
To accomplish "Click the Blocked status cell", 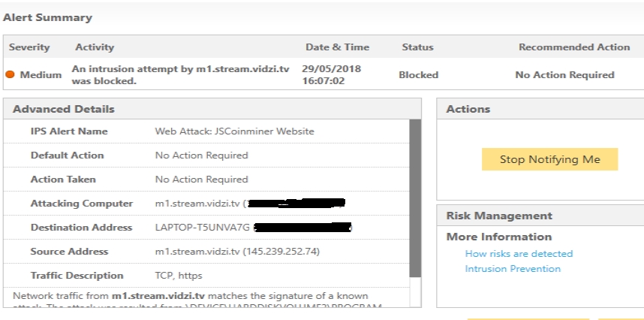I will (419, 75).
